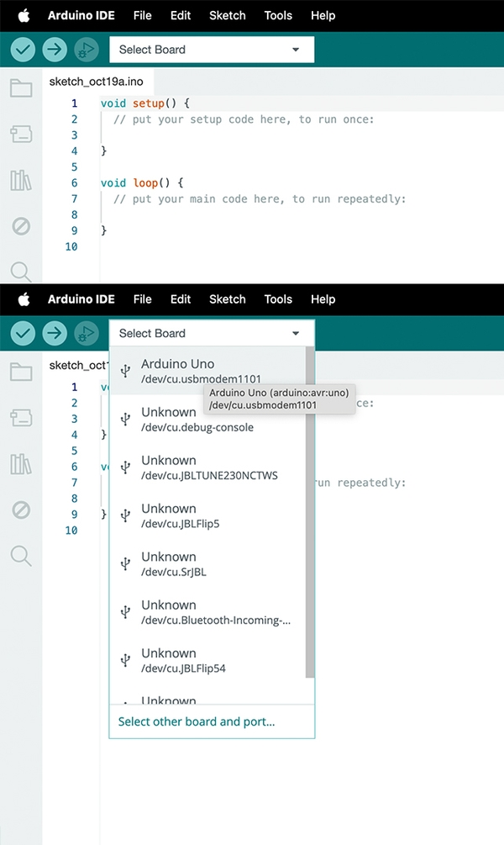Click main code comment in upper editor
The width and height of the screenshot is (504, 845).
tap(260, 199)
